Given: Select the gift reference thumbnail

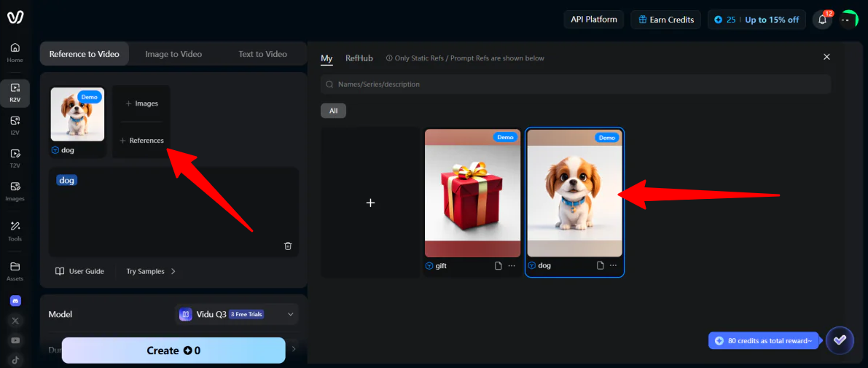Looking at the screenshot, I should (x=473, y=193).
